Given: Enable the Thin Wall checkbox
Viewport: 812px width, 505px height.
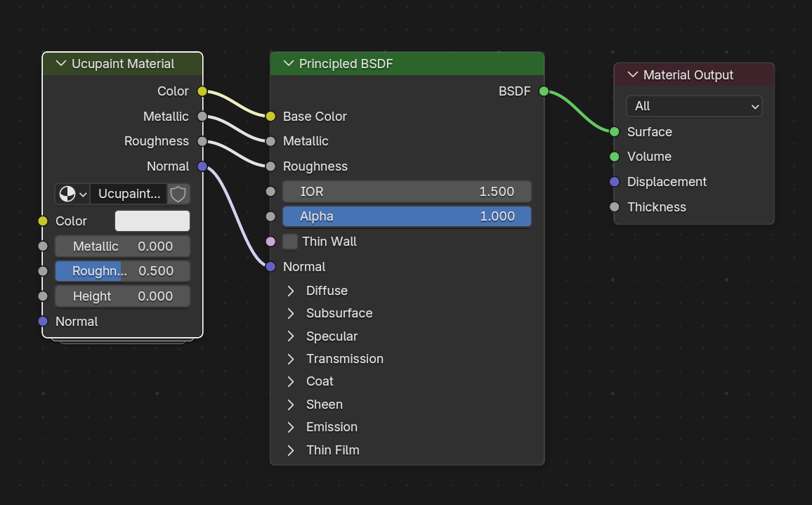Looking at the screenshot, I should tap(290, 242).
